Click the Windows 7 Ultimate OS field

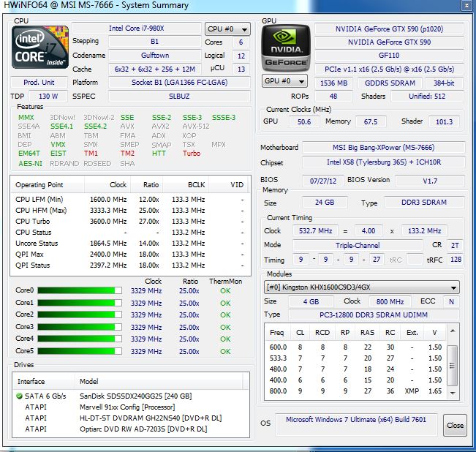[x=356, y=424]
